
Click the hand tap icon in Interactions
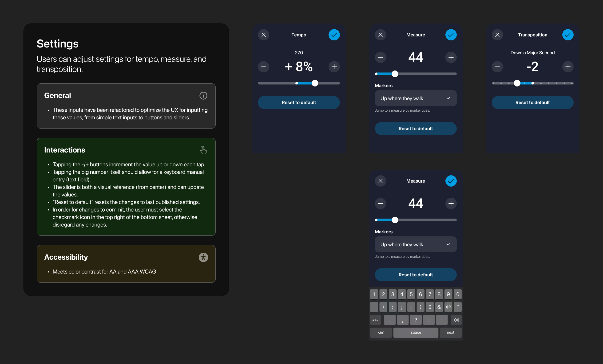pos(203,150)
